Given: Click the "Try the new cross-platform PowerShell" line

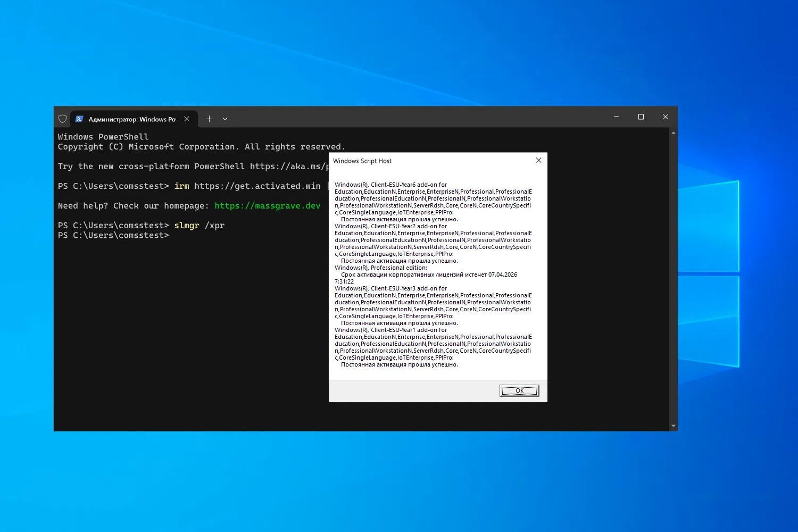Looking at the screenshot, I should click(194, 167).
